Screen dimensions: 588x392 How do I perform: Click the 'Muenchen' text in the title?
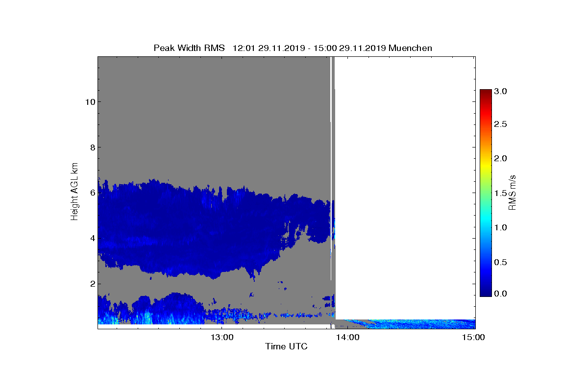[410, 48]
